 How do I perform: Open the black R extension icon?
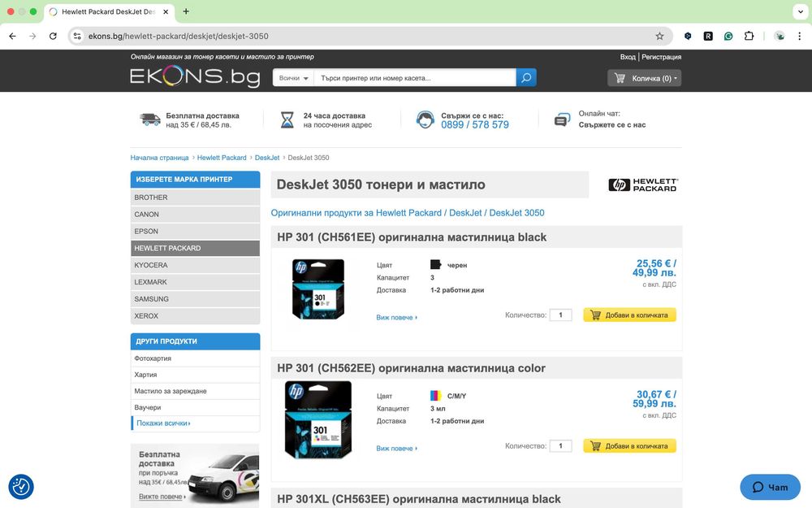(x=708, y=37)
